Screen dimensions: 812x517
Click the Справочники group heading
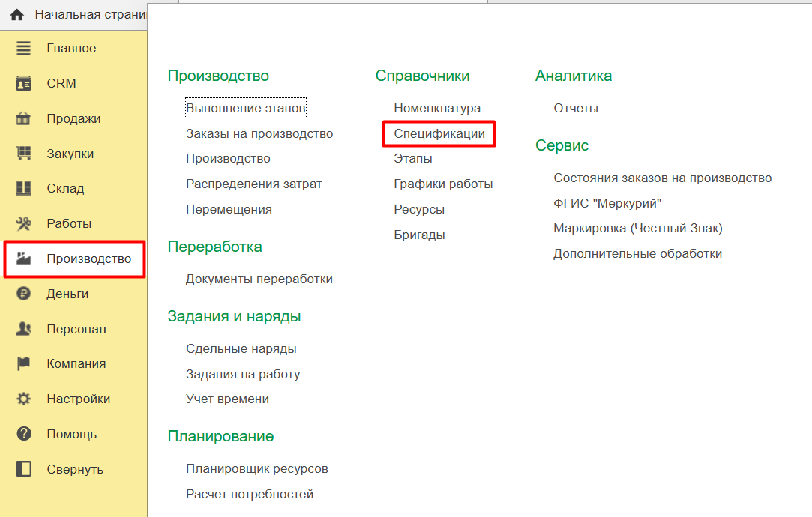pyautogui.click(x=422, y=76)
